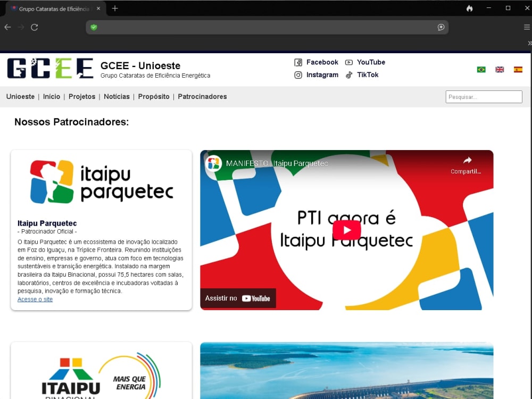The height and width of the screenshot is (399, 532).
Task: Open the TikTok text link
Action: click(x=368, y=74)
